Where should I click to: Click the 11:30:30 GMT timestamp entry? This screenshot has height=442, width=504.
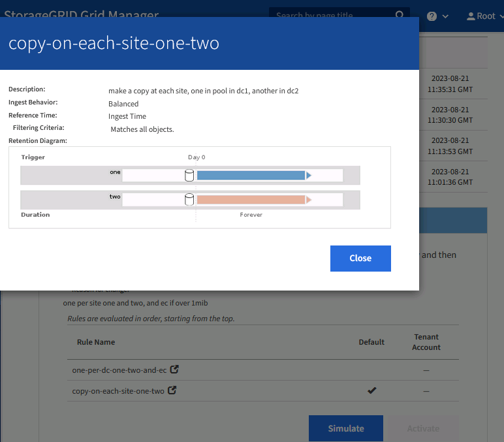[x=450, y=115]
